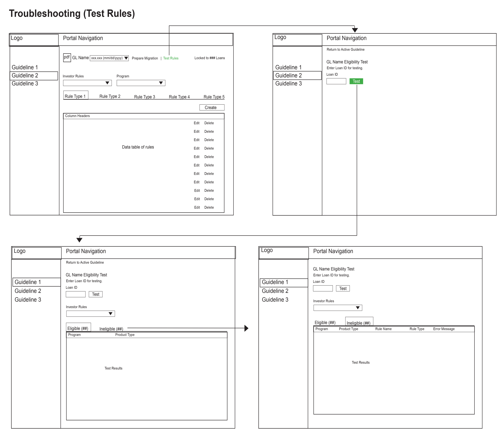Select Guideline 3 in the bottom-left screen
Screen dimensions: 504x439
pyautogui.click(x=28, y=300)
